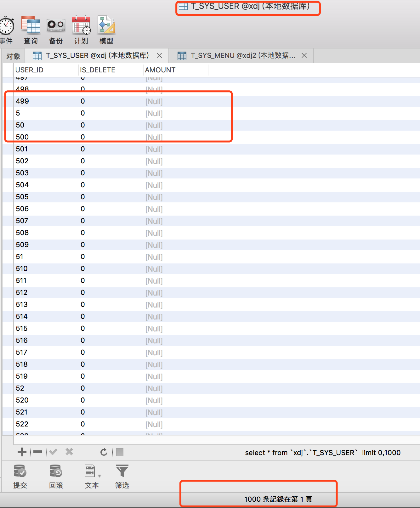This screenshot has height=508, width=420.
Task: Select AMOUNT [Null] cell in row 521
Action: [x=176, y=412]
